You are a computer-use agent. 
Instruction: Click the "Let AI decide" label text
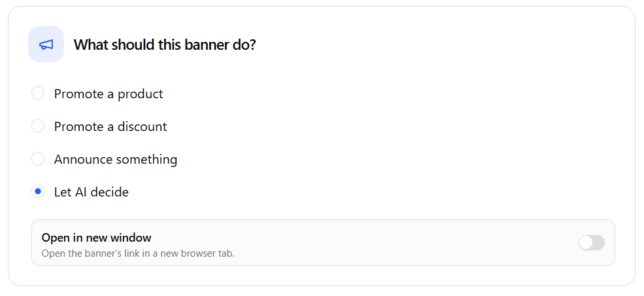[91, 192]
